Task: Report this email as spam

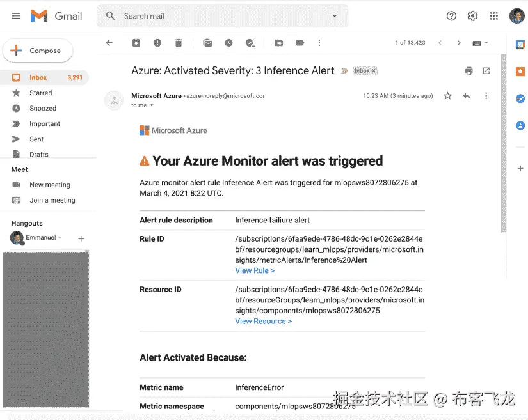Action: click(x=157, y=43)
